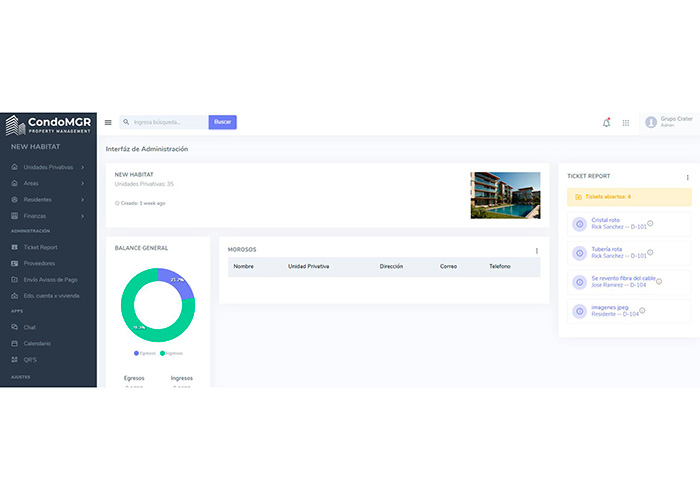Screen dimensions: 700x500
Task: Go to Proveedores in the sidebar
Action: click(39, 263)
